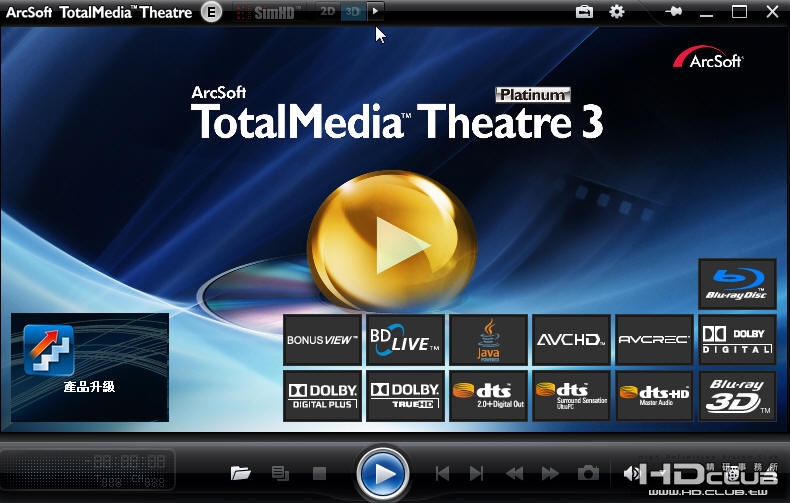Open the playlist icon
Image resolution: width=790 pixels, height=503 pixels.
tap(280, 473)
